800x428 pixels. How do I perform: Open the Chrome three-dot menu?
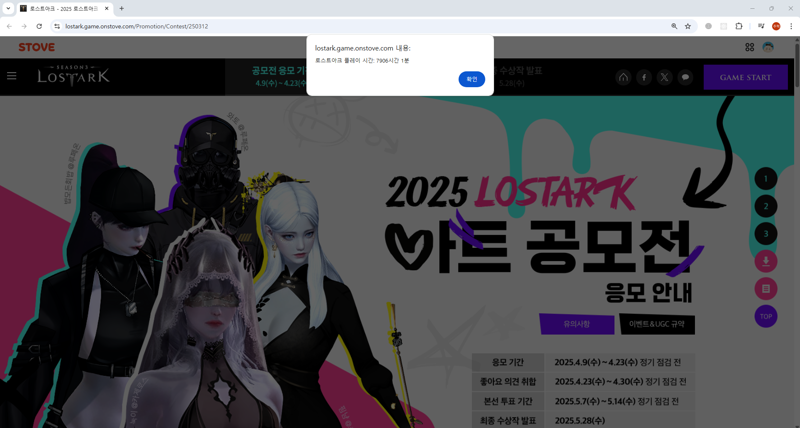pyautogui.click(x=791, y=26)
